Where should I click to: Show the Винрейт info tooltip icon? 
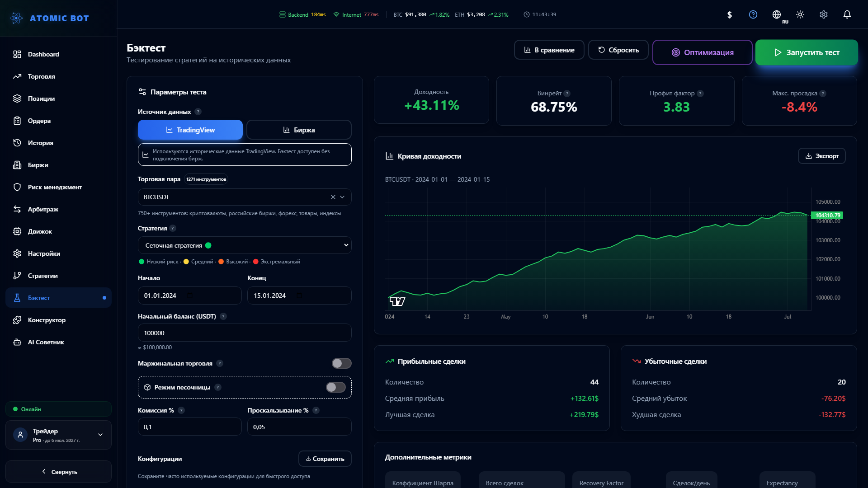point(567,94)
